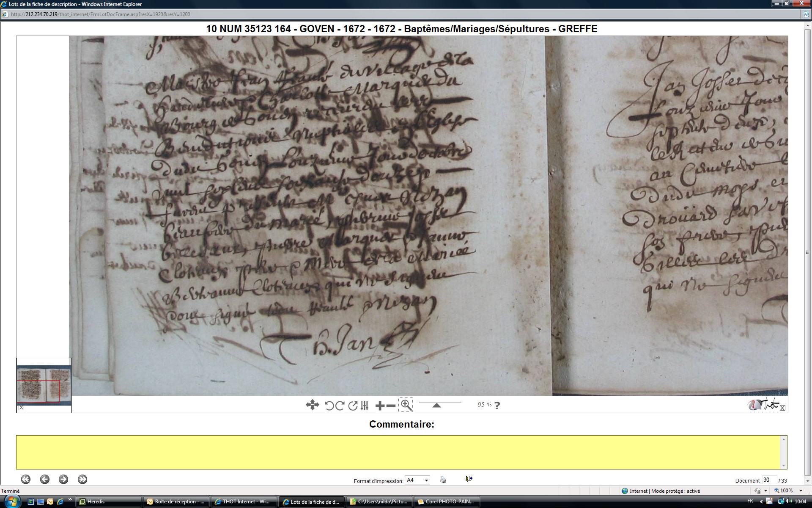
Task: Go to the next document
Action: [x=63, y=479]
